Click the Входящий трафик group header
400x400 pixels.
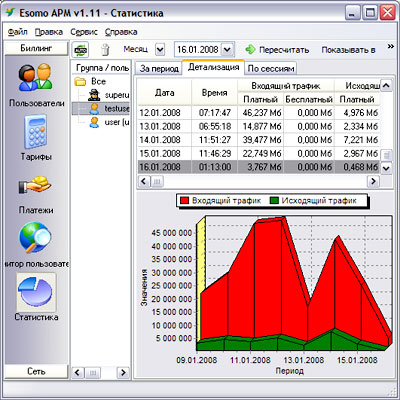(286, 86)
